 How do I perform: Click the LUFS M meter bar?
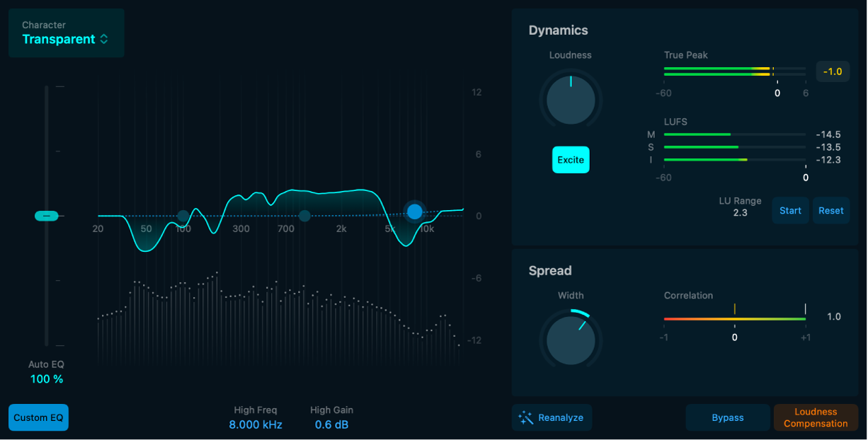(735, 134)
